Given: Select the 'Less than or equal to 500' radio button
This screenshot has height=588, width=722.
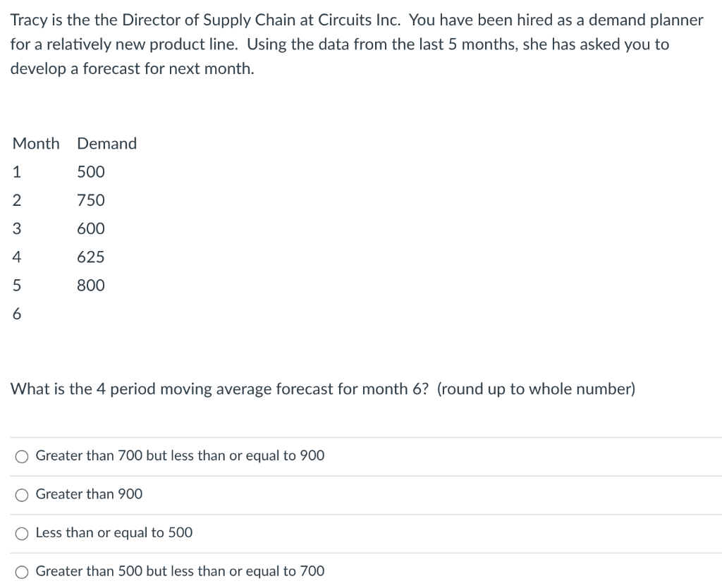Looking at the screenshot, I should (x=21, y=533).
